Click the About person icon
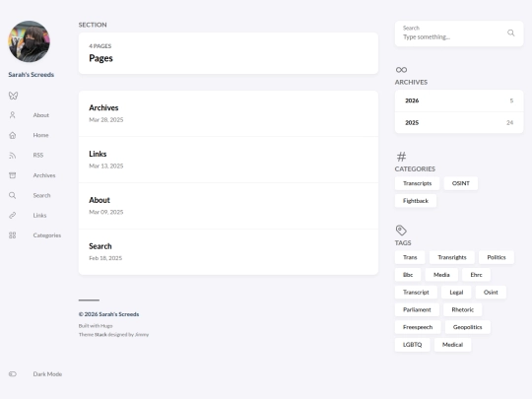 (13, 115)
